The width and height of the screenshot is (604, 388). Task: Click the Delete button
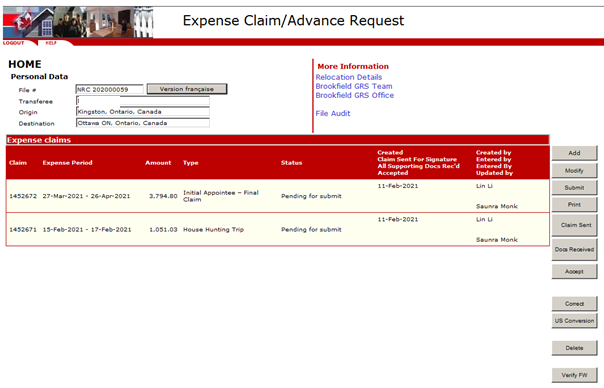click(574, 348)
